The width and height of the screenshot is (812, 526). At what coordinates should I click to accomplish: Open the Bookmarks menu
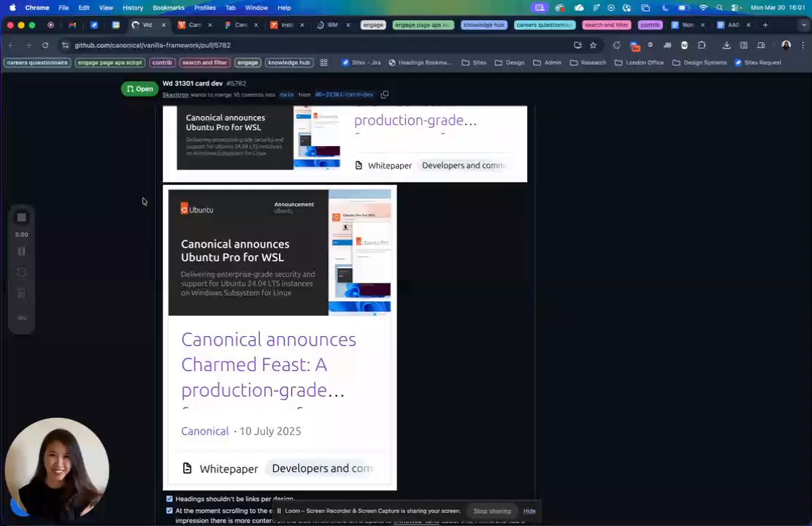pos(168,8)
